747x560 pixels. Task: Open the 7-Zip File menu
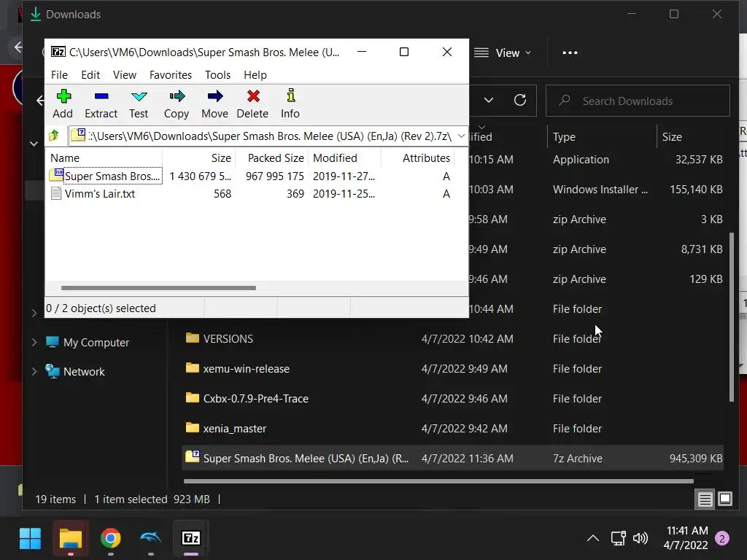pos(59,75)
